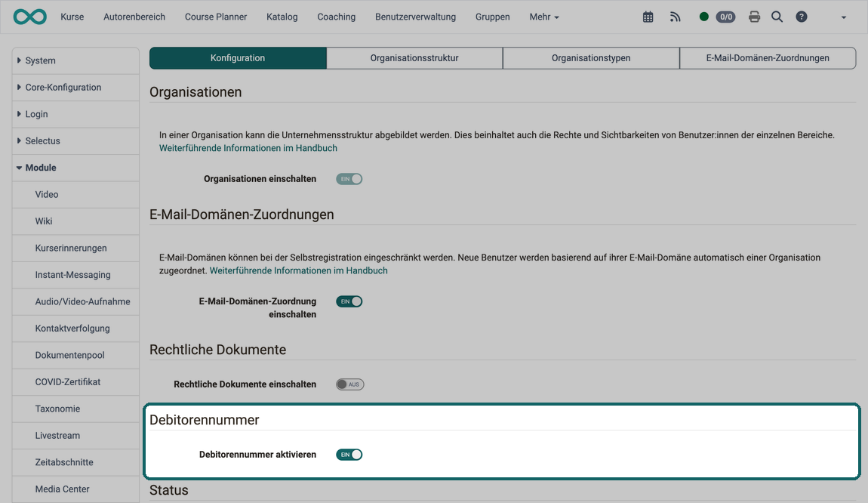Open the handbook link under Organisationen
868x503 pixels.
pos(248,149)
